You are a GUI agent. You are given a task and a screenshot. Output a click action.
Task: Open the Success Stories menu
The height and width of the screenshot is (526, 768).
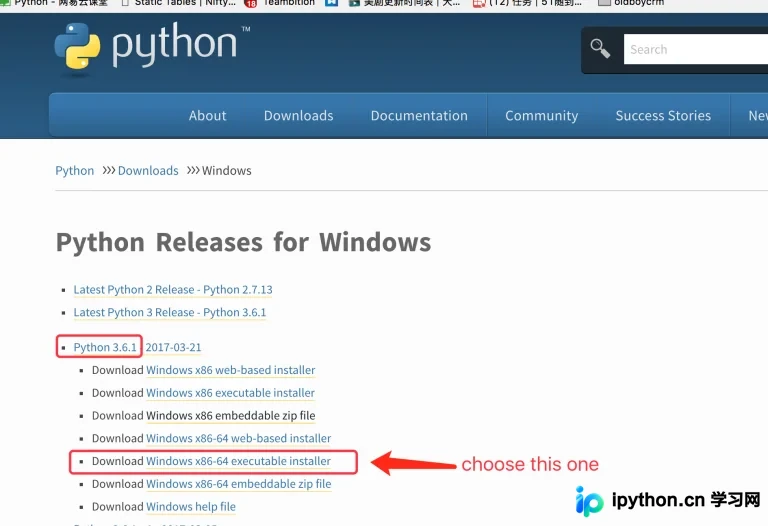[663, 116]
